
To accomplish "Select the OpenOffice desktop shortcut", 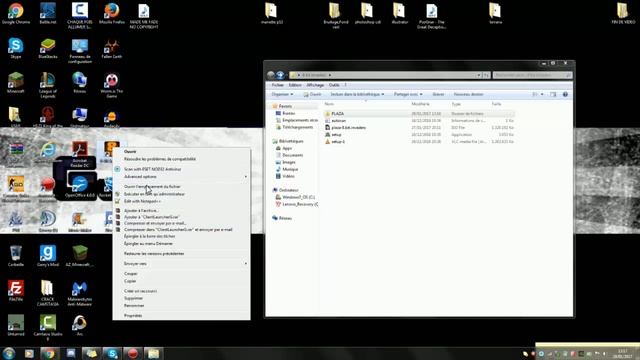I will (x=80, y=186).
